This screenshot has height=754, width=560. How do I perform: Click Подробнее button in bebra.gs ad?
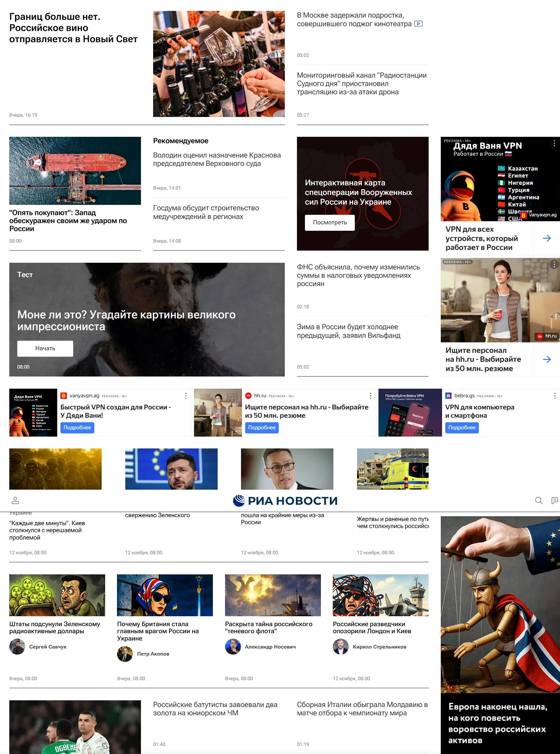[461, 428]
